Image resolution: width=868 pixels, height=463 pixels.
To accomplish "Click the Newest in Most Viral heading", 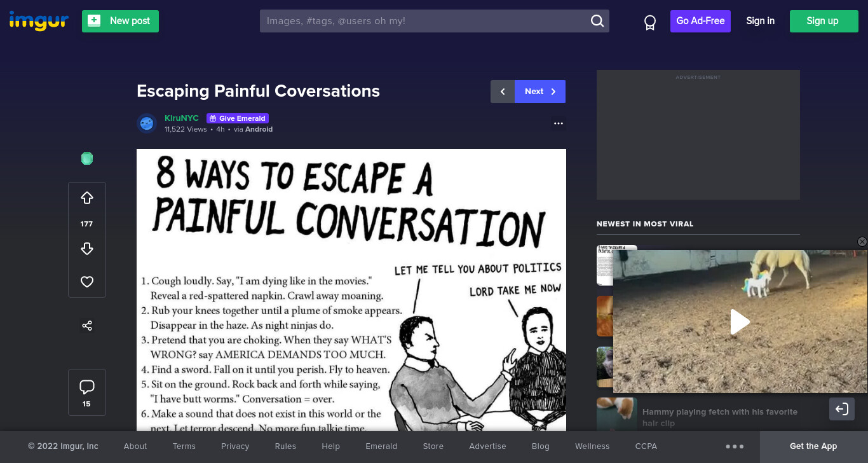I will click(x=645, y=224).
